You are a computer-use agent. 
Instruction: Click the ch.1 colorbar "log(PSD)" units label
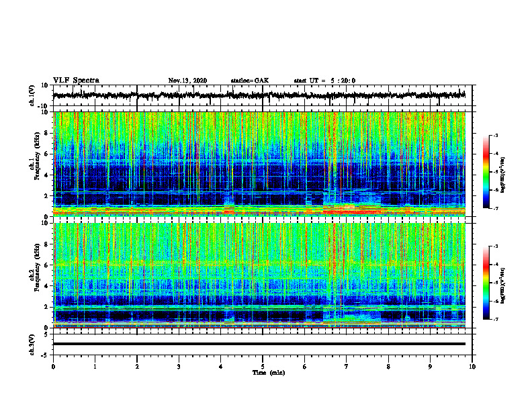click(x=503, y=175)
